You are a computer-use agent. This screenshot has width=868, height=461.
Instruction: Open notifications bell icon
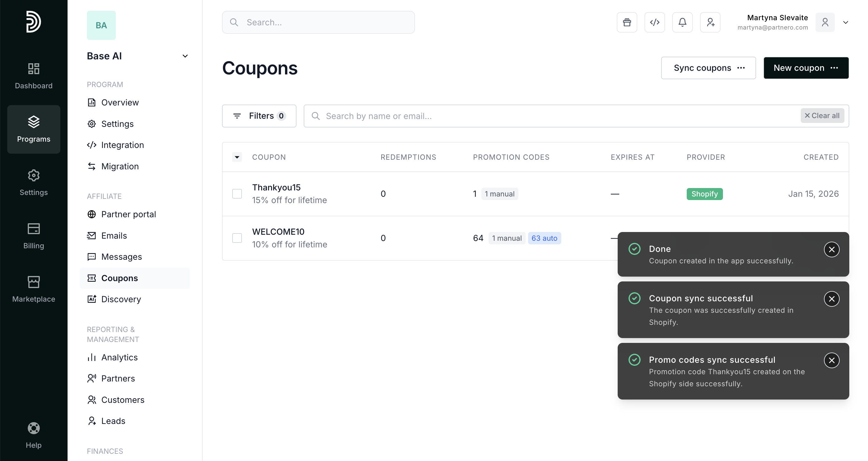(682, 22)
